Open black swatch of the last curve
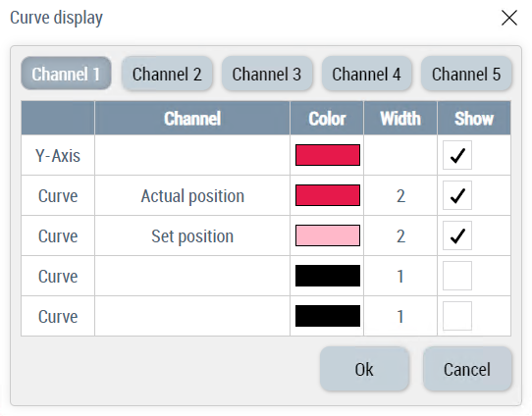 (x=328, y=316)
